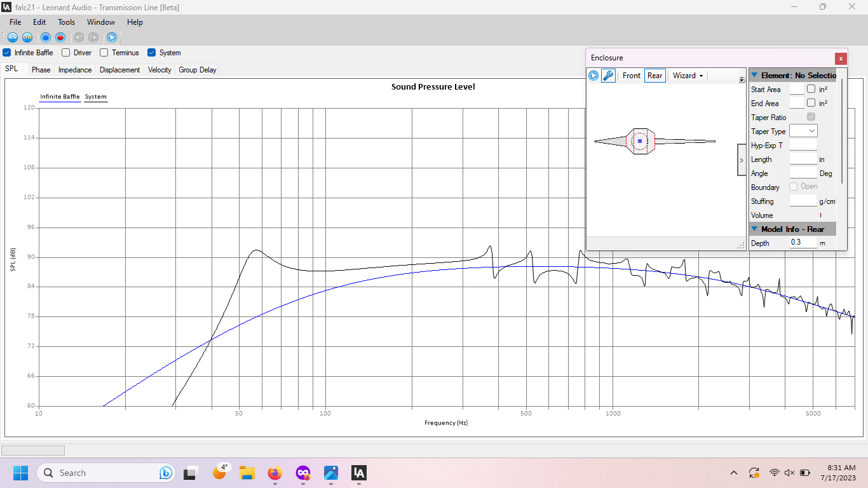The image size is (868, 488).
Task: Click the battery tray icon
Action: (805, 473)
